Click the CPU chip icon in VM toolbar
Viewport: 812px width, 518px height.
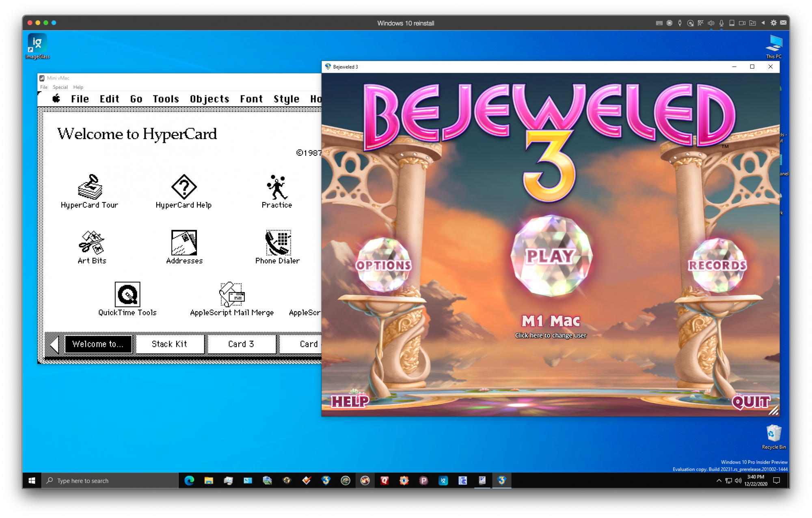tap(669, 23)
